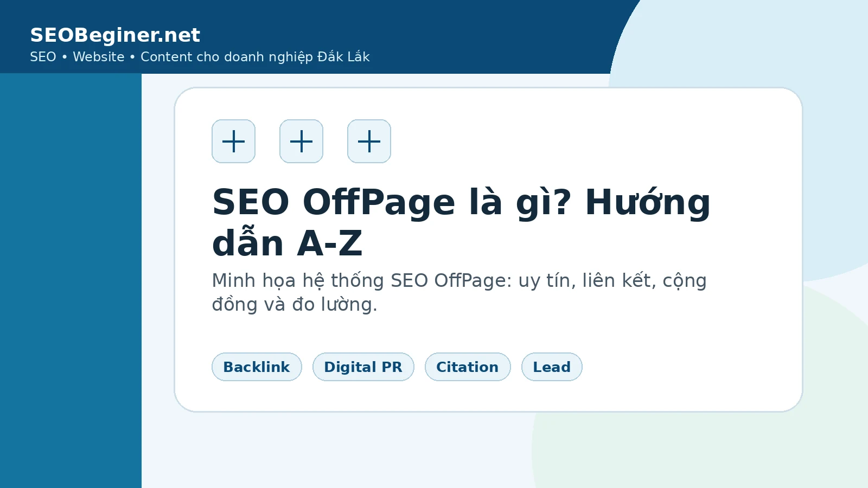
Task: Select the Digital PR tag
Action: 363,367
